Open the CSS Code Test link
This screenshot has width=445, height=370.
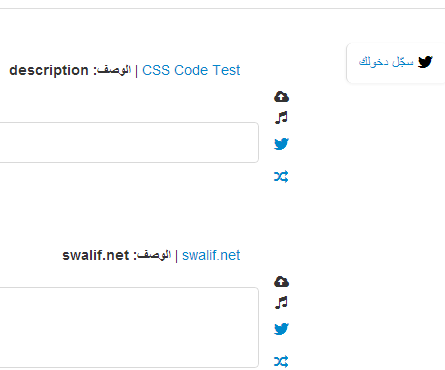(x=191, y=70)
